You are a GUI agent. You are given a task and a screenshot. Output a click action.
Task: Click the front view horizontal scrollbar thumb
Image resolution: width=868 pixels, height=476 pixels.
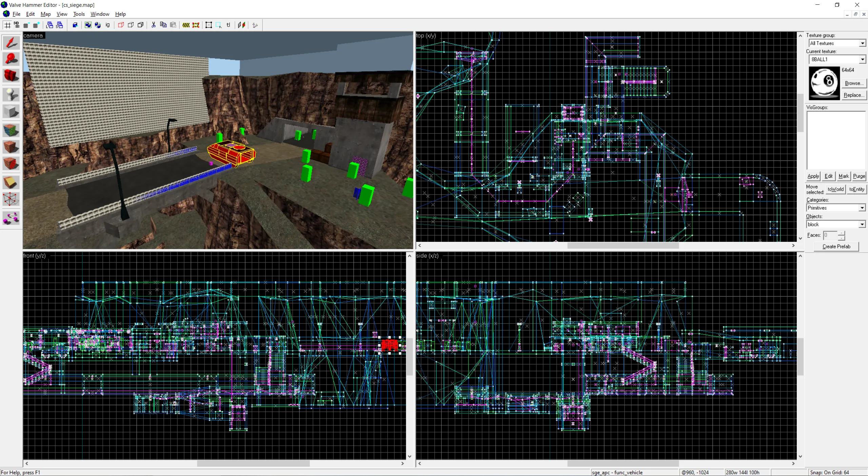click(253, 463)
